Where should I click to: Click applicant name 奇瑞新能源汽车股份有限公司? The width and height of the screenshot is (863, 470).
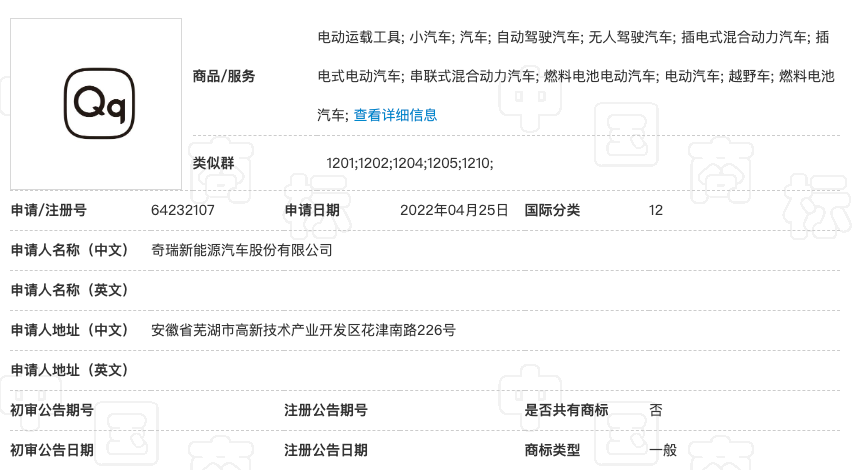click(x=242, y=250)
